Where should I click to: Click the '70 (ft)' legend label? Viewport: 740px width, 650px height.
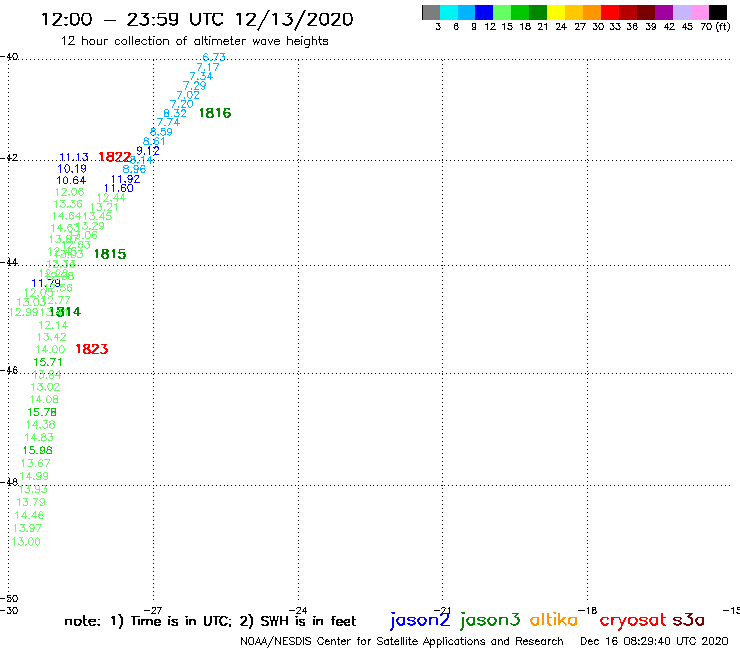715,27
